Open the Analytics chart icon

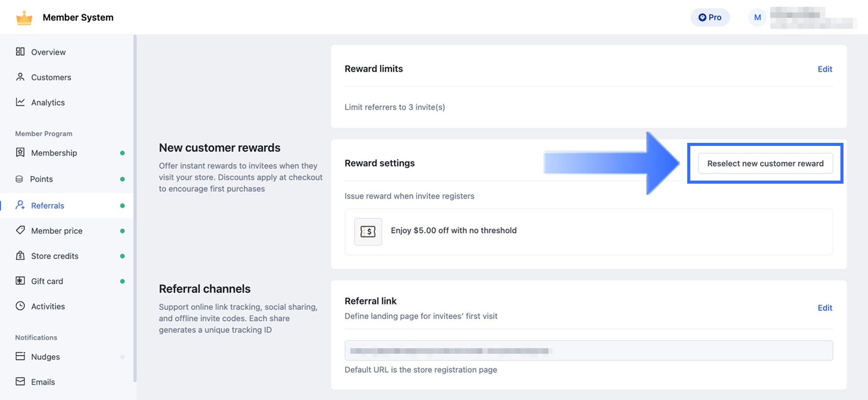20,102
